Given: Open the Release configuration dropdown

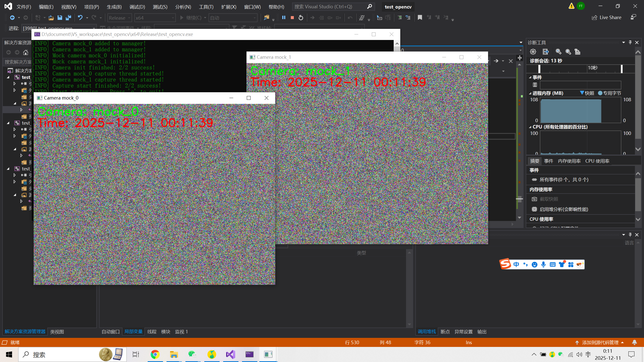Looking at the screenshot, I should tap(119, 18).
